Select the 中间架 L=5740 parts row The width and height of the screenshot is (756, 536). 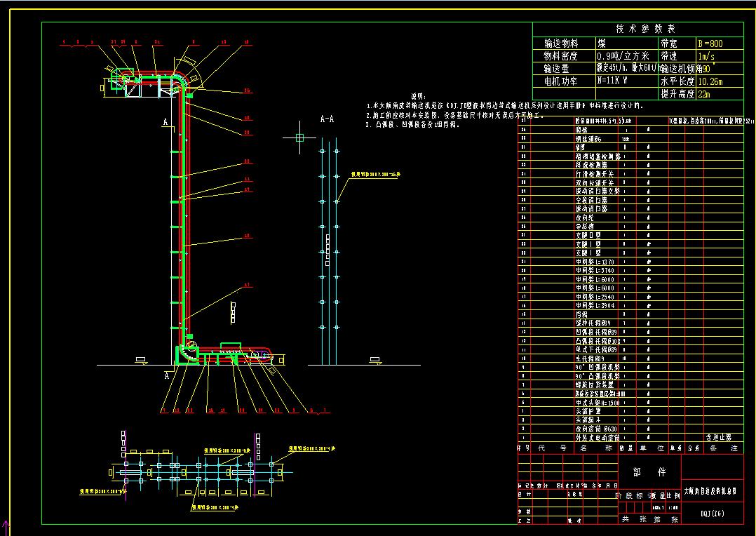click(630, 271)
